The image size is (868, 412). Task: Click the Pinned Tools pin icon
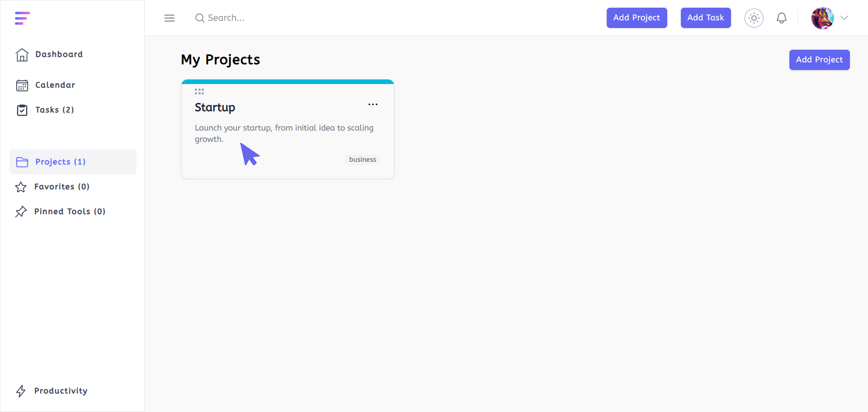pos(21,211)
